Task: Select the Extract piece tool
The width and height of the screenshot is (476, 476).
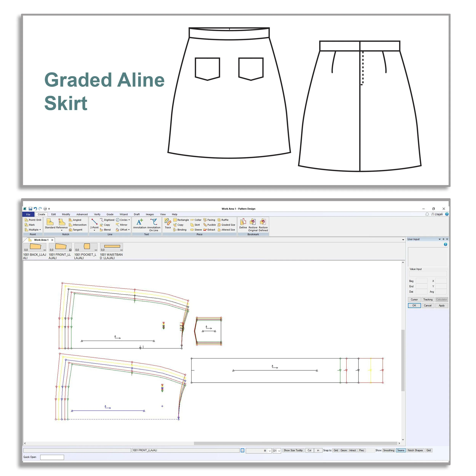Action: click(x=209, y=230)
